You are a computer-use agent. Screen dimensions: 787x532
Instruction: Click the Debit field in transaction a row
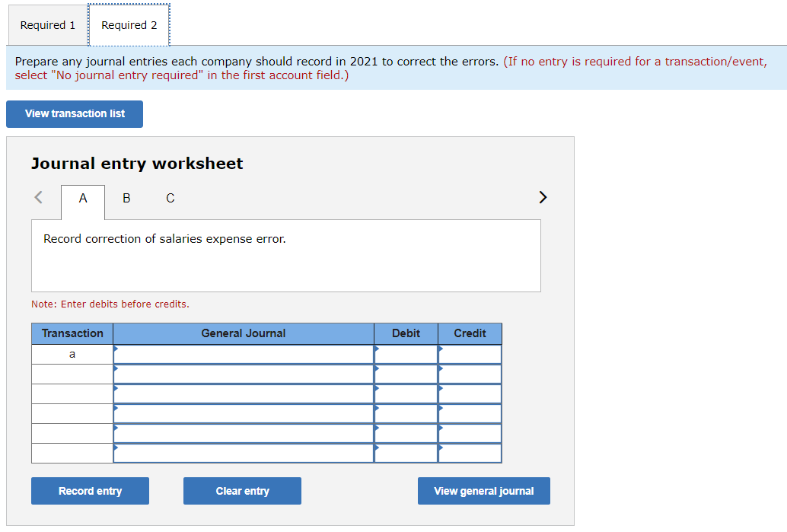pyautogui.click(x=406, y=355)
